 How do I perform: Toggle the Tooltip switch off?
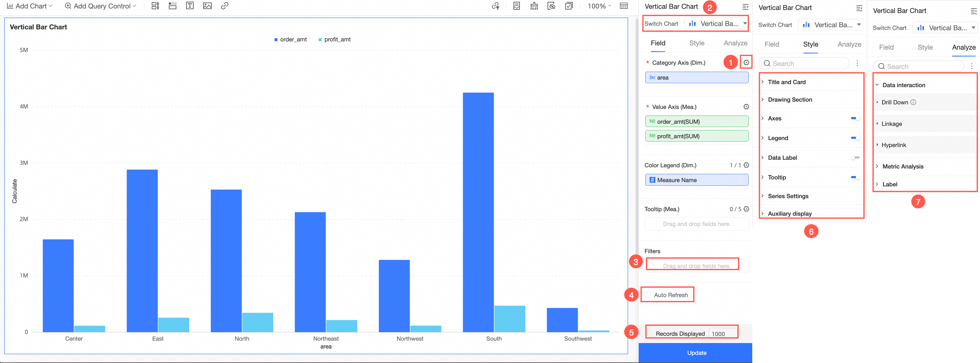pyautogui.click(x=855, y=178)
